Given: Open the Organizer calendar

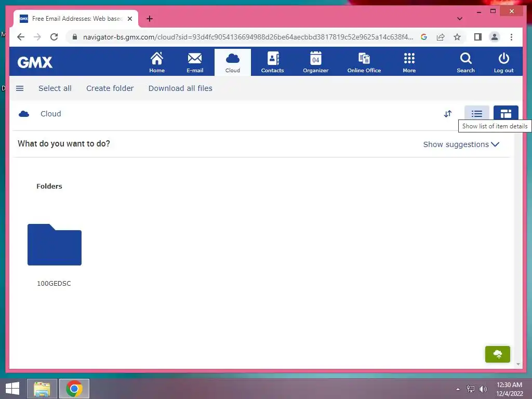Looking at the screenshot, I should click(x=315, y=62).
